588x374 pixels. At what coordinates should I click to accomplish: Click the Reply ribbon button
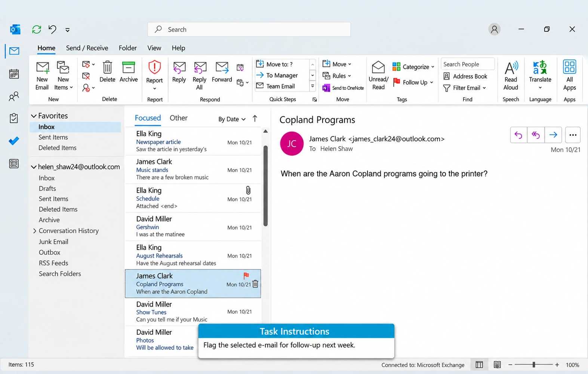pos(179,72)
